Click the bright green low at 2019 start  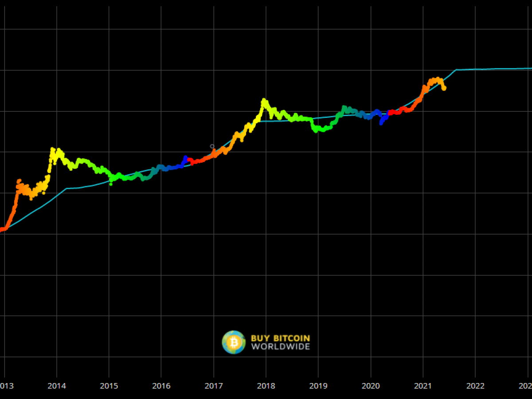(x=316, y=130)
